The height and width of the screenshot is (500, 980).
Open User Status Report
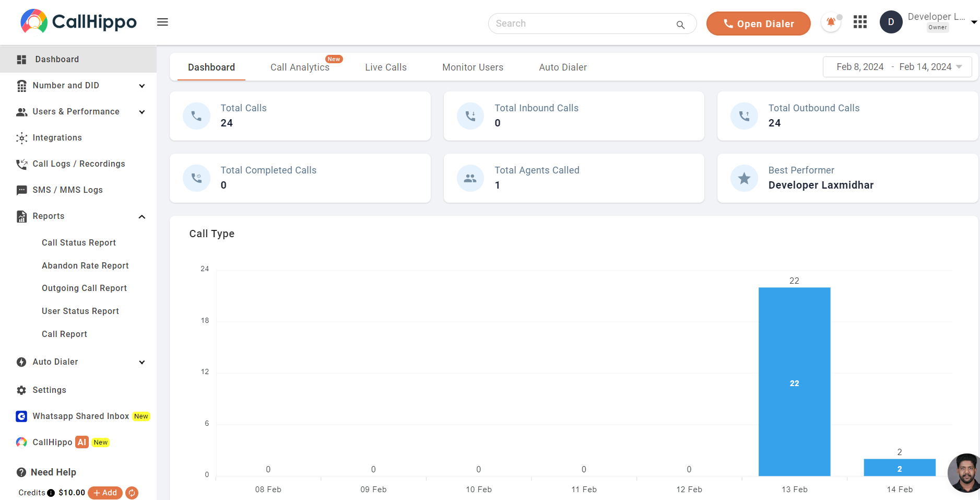(x=80, y=311)
